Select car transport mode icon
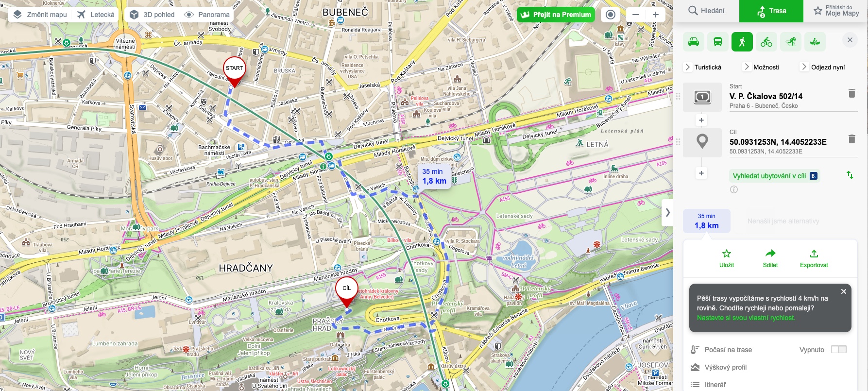 coord(694,42)
